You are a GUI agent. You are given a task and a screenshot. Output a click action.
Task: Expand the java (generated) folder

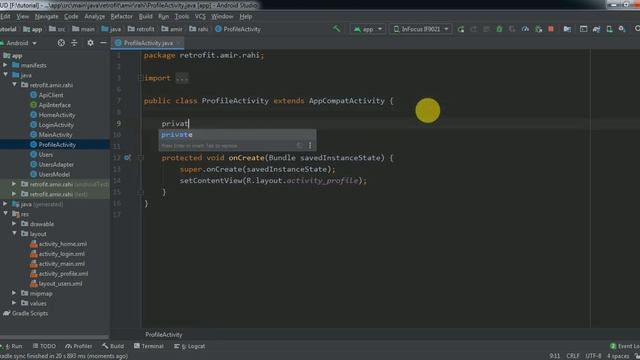pos(5,204)
